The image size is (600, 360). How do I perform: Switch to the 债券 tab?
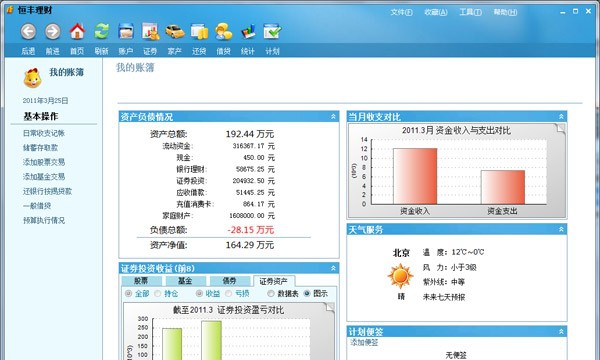point(230,281)
